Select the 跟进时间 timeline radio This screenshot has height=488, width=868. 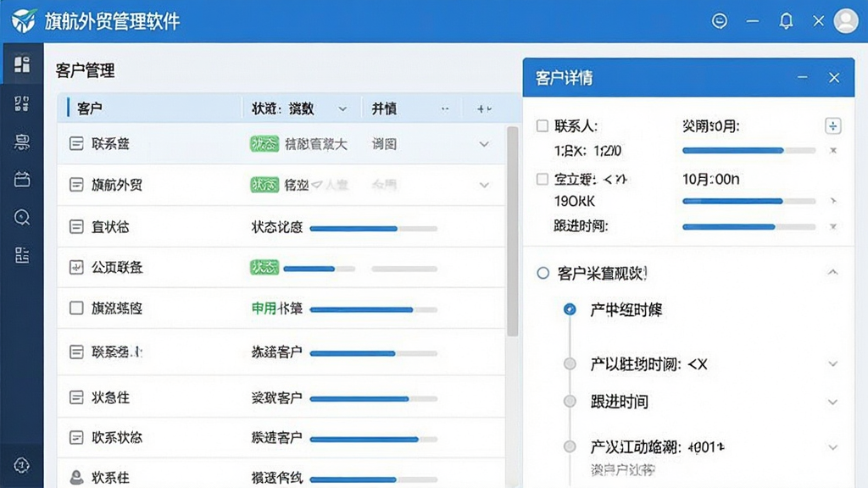(x=570, y=401)
